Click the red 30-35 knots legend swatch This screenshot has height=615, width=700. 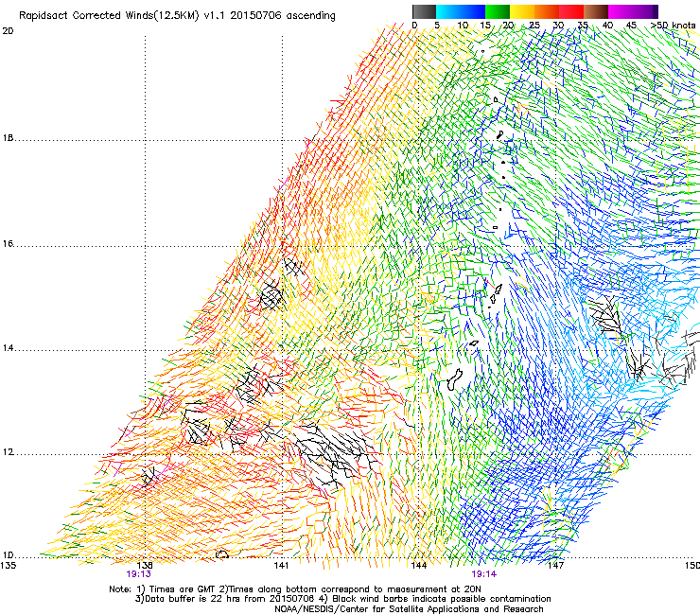(570, 11)
